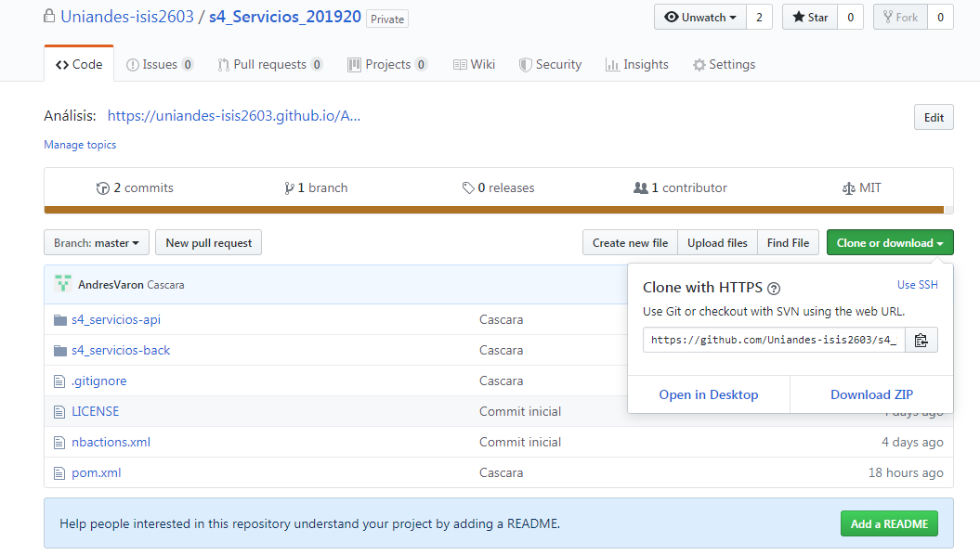View the 1 contributor page
Viewport: 980px width, 555px height.
tap(680, 187)
